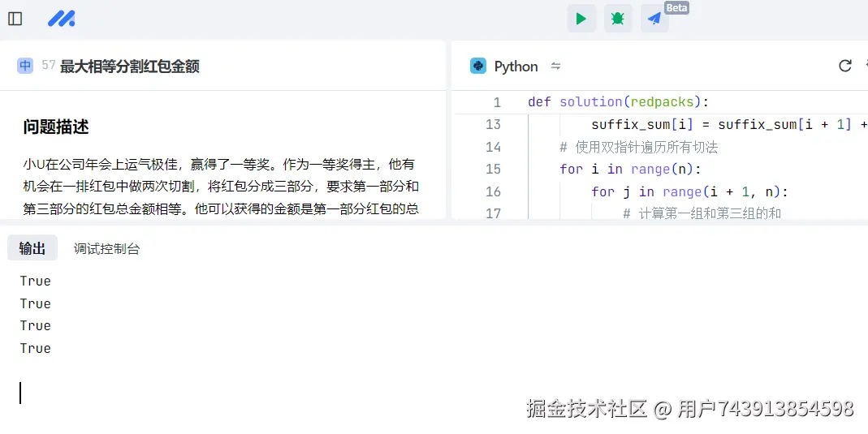Viewport: 868px width, 434px height.
Task: Toggle the sidebar panel icon
Action: [15, 19]
